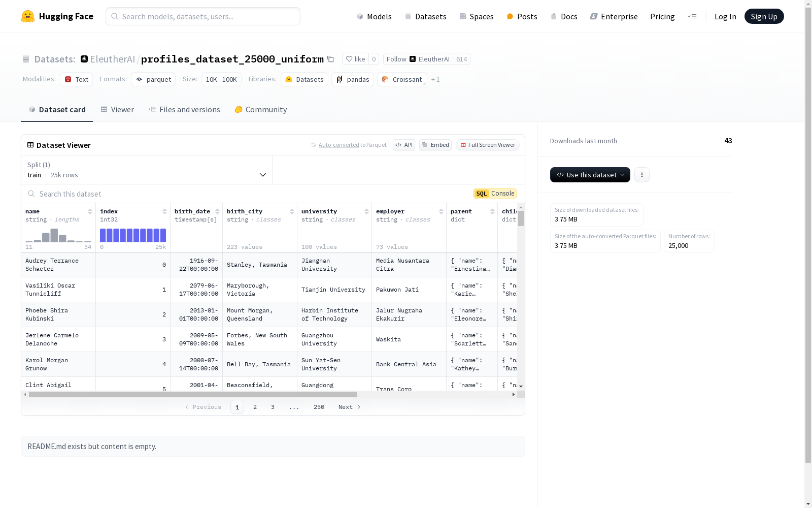Click the like heart button
This screenshot has width=812, height=508.
[355, 59]
